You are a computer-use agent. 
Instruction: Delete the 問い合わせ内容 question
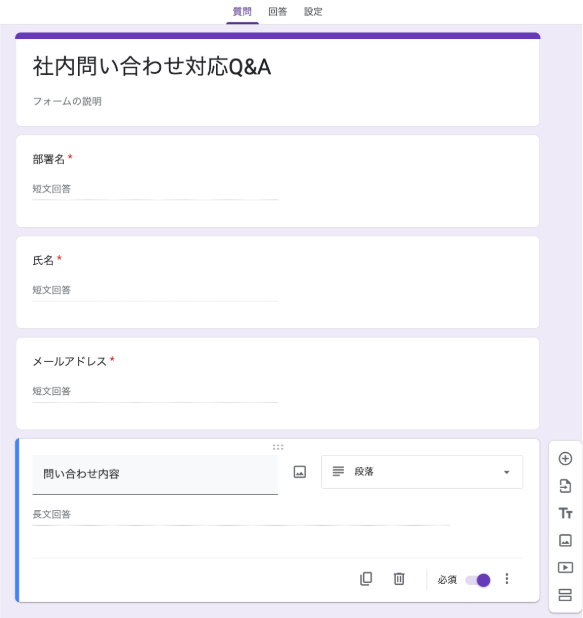[399, 579]
